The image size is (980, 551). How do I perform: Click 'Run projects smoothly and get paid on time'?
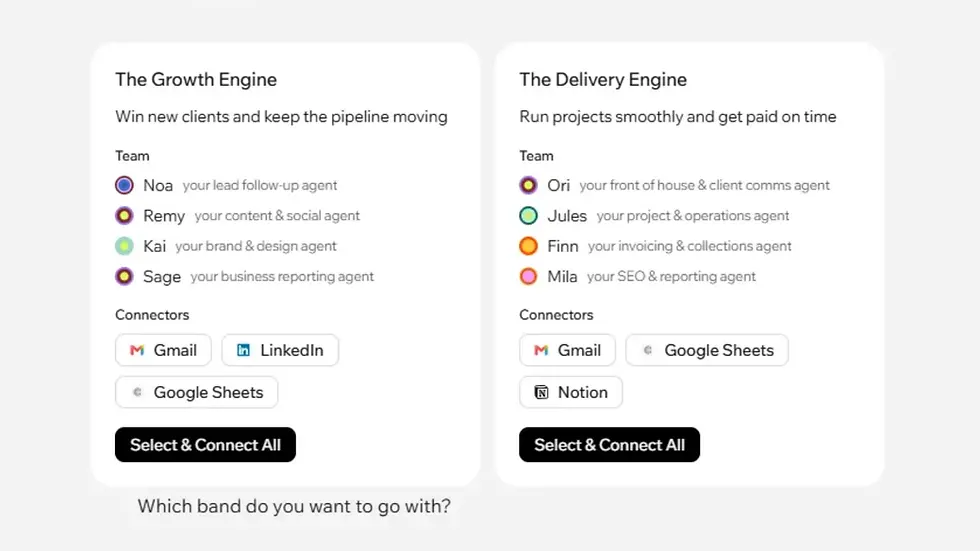[678, 117]
